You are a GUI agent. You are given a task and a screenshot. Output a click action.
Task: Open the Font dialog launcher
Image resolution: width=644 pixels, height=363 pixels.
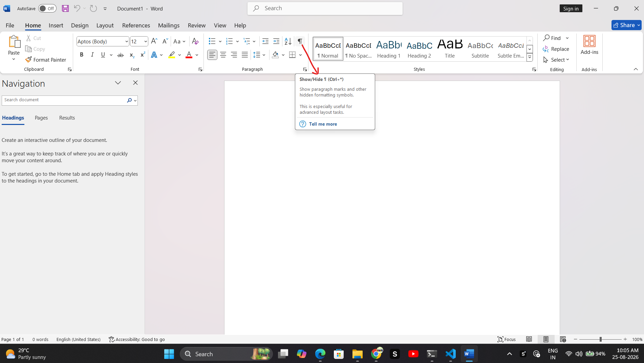point(200,69)
